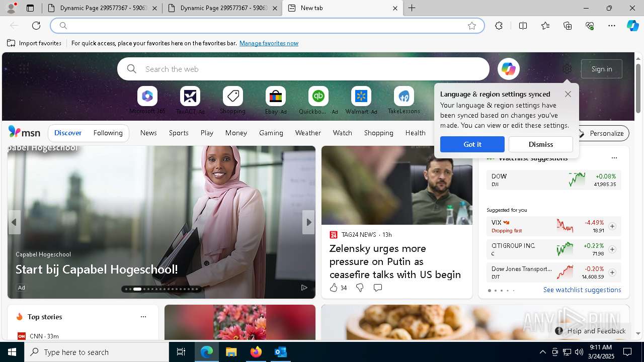The width and height of the screenshot is (644, 362).
Task: Select the Following feed tab
Action: 108,133
